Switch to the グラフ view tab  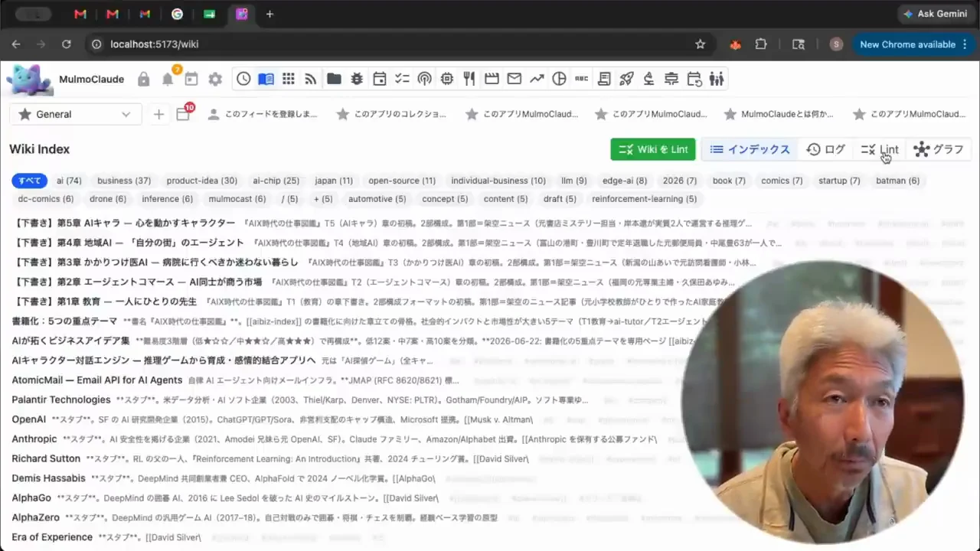(x=939, y=149)
